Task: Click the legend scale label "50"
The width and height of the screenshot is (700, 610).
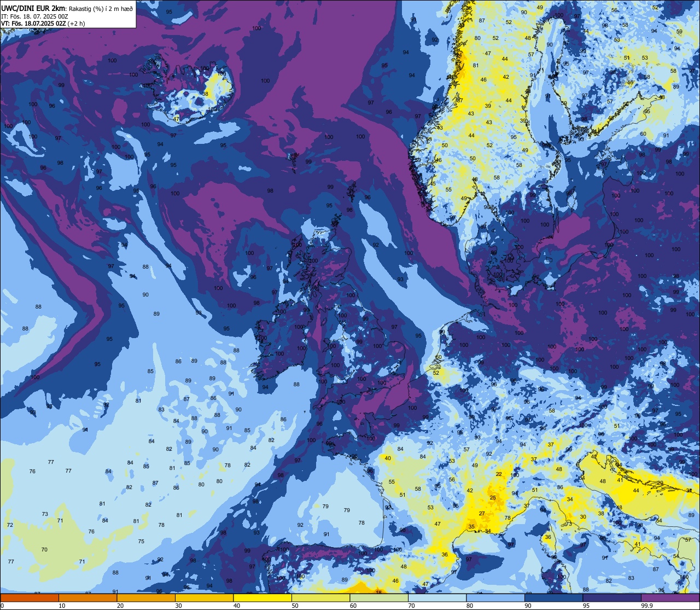Action: 295,606
